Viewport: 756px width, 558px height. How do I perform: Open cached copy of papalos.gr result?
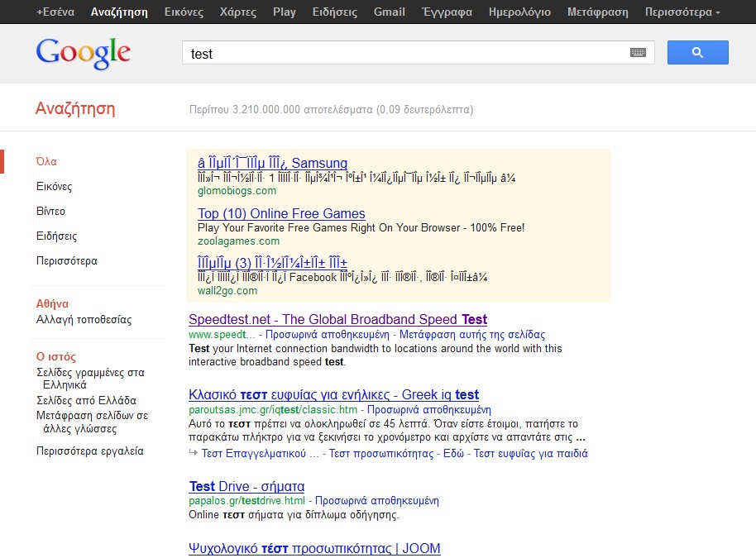(377, 501)
